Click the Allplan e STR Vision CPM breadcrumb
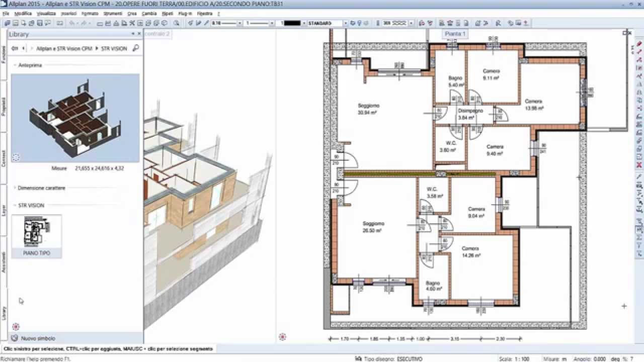The height and width of the screenshot is (362, 644). pos(64,48)
